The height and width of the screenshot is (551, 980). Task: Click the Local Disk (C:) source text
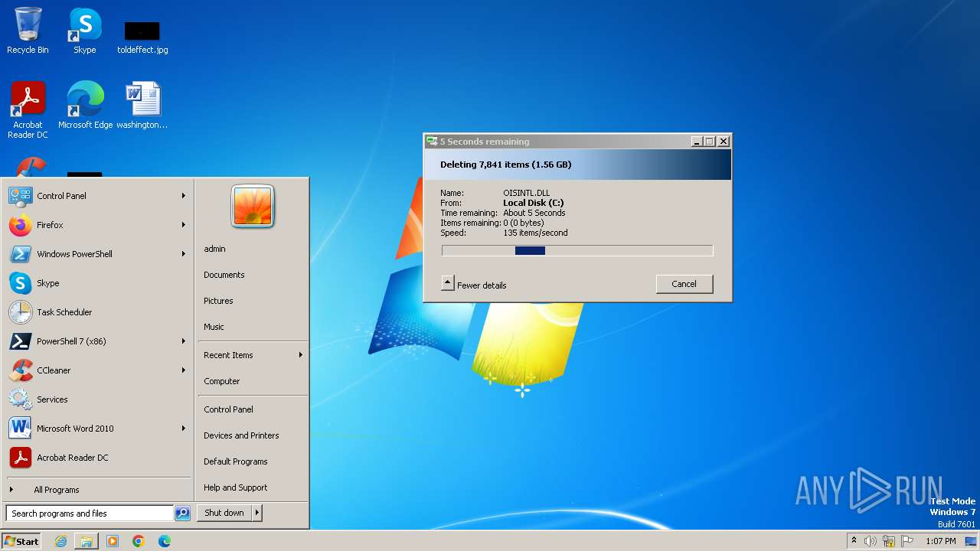pyautogui.click(x=534, y=203)
